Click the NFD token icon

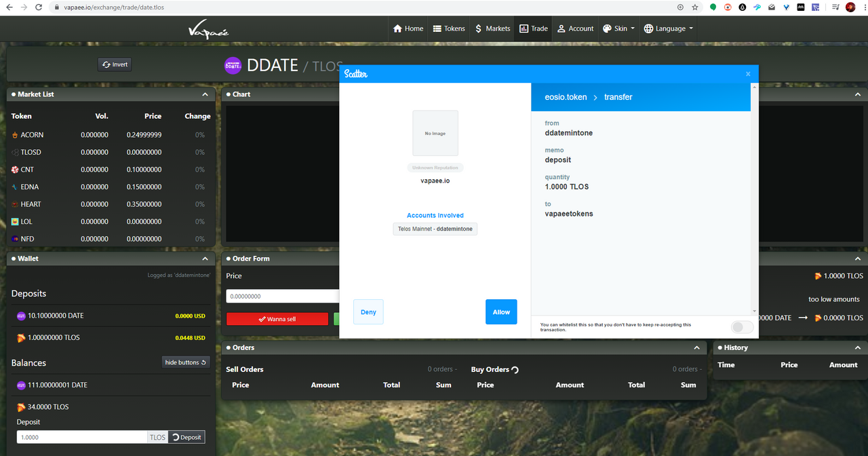click(x=15, y=239)
